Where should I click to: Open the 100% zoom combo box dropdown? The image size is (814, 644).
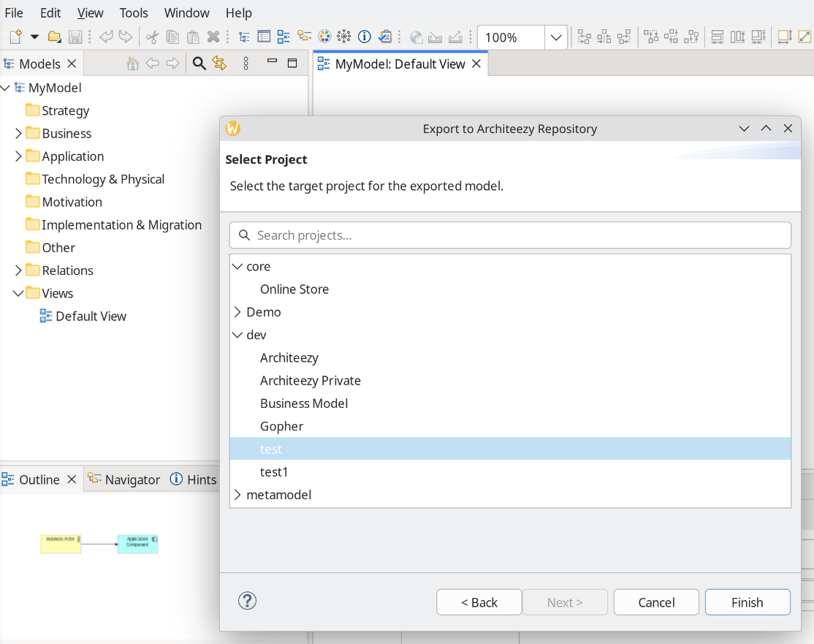coord(556,37)
